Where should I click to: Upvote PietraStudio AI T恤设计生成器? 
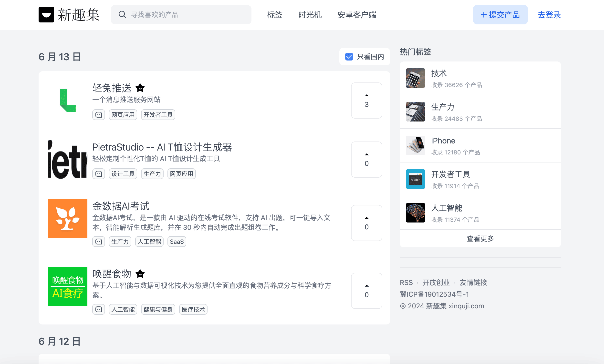click(x=366, y=160)
